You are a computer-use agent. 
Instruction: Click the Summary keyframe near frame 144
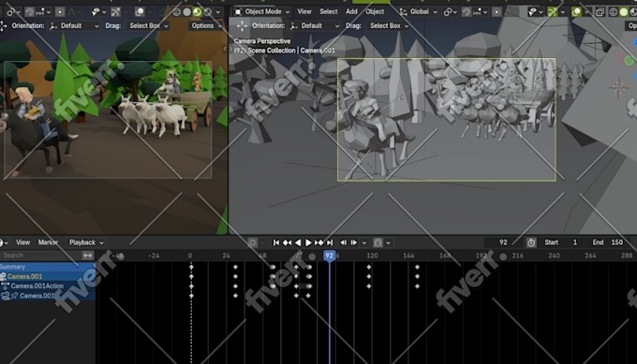[x=417, y=267]
